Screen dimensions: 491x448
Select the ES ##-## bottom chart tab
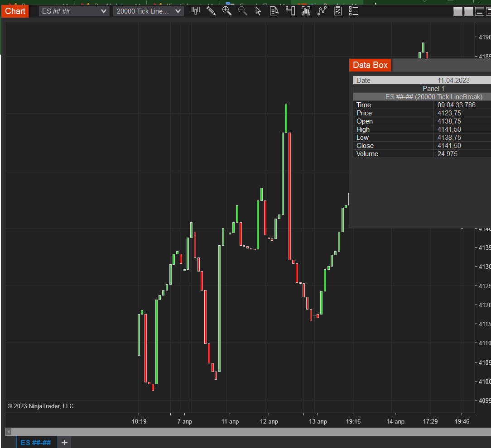click(x=36, y=443)
